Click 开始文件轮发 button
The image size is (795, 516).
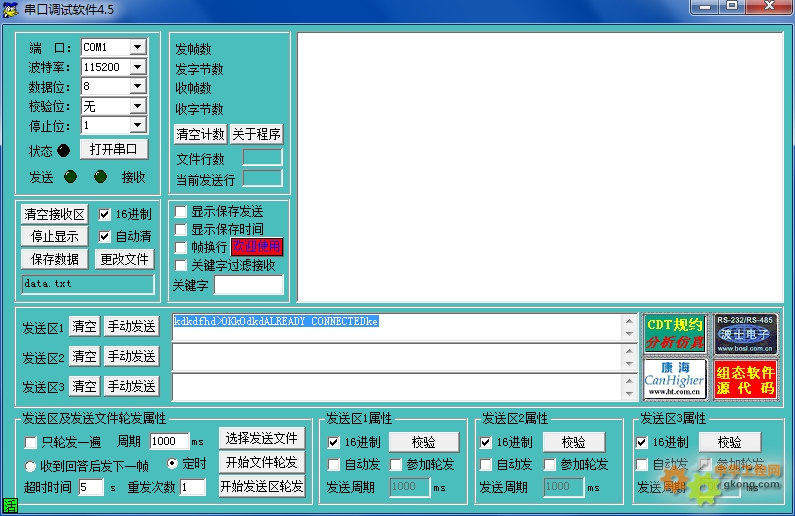[262, 462]
